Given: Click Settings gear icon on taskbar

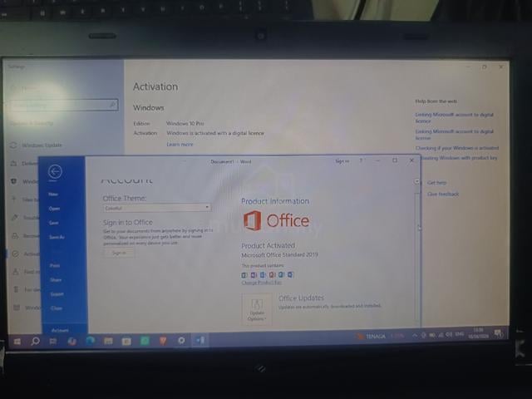Looking at the screenshot, I should click(181, 340).
